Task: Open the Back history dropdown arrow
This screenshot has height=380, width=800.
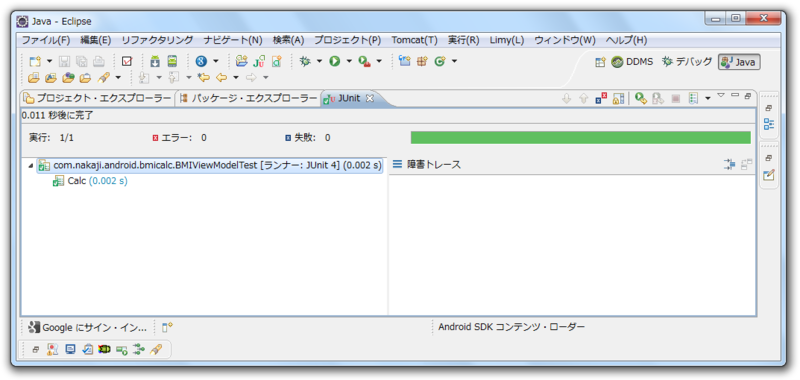Action: [x=236, y=78]
